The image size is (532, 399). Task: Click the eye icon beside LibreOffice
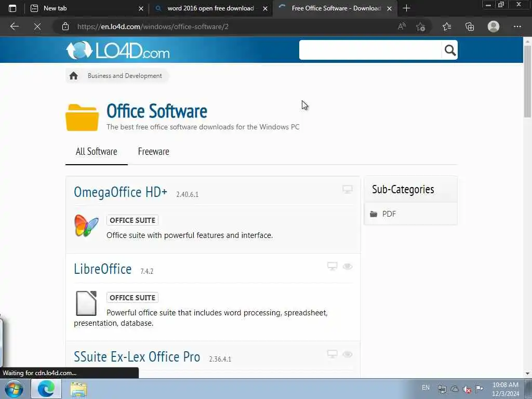(348, 267)
